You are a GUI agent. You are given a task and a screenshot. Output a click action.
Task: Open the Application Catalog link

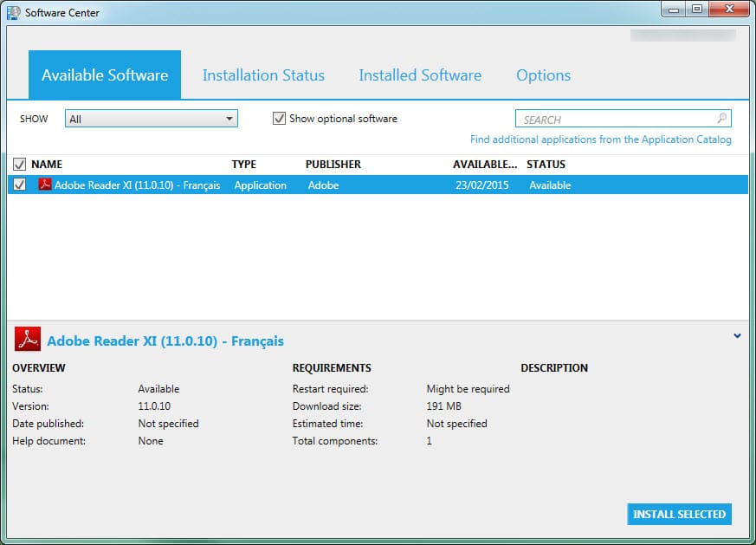pyautogui.click(x=600, y=139)
